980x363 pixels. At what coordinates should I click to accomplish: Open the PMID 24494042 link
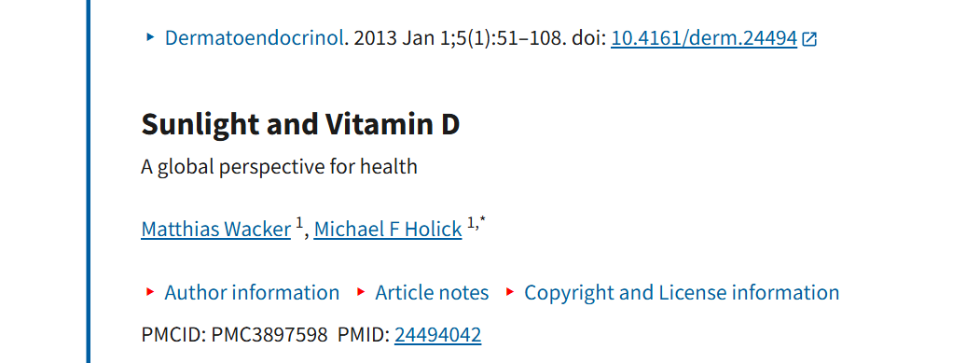[x=437, y=335]
